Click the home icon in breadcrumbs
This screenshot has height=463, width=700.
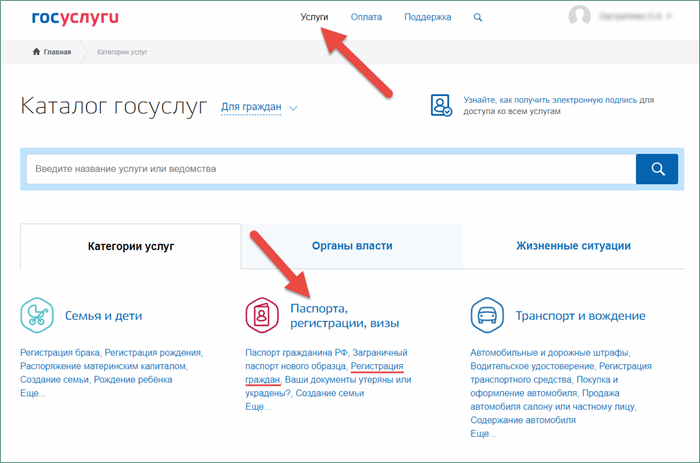[x=36, y=52]
